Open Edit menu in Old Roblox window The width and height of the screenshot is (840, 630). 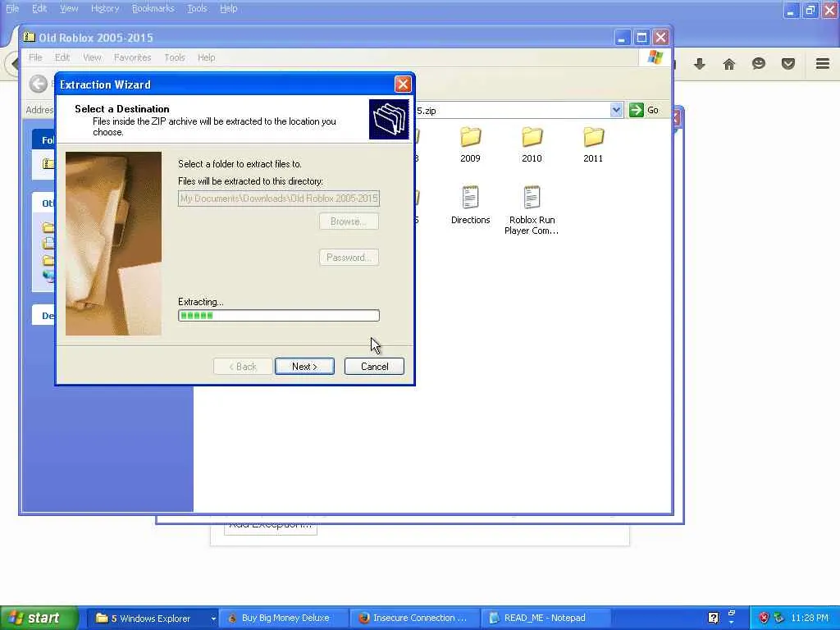pyautogui.click(x=62, y=57)
